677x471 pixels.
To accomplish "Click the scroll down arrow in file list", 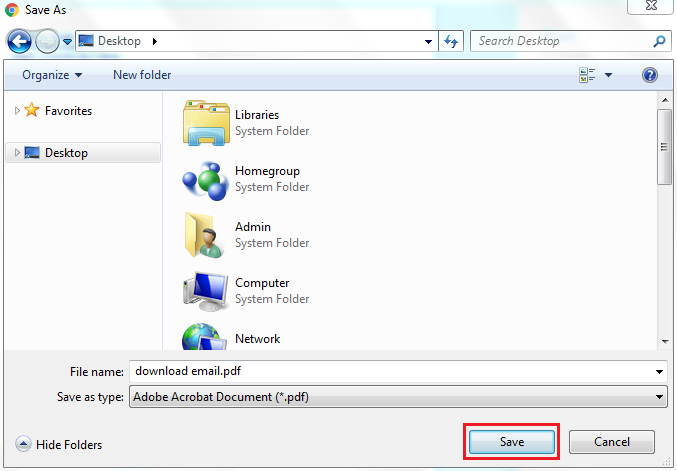I will [x=665, y=341].
